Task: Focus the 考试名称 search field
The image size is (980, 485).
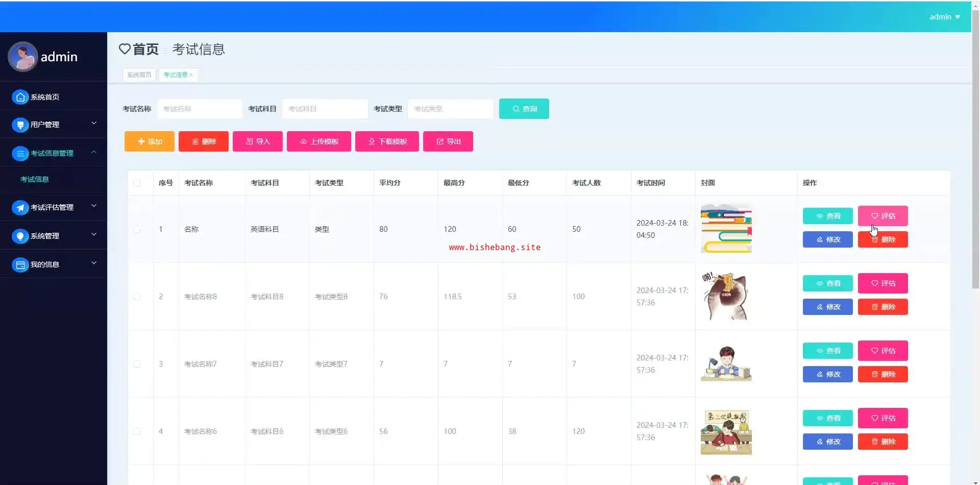Action: coord(200,109)
